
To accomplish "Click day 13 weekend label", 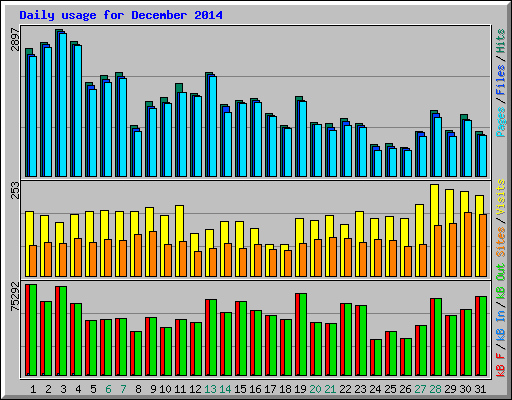I will point(210,389).
